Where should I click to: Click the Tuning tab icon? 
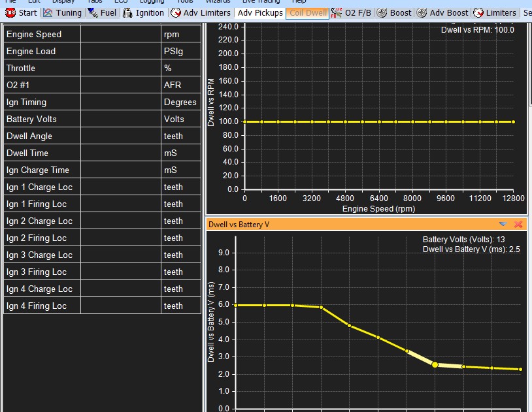[x=48, y=12]
